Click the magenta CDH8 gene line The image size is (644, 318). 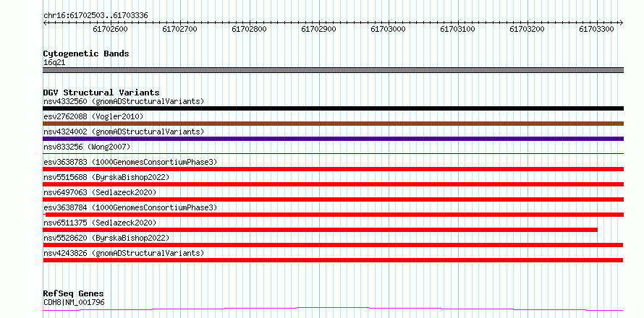(x=333, y=309)
